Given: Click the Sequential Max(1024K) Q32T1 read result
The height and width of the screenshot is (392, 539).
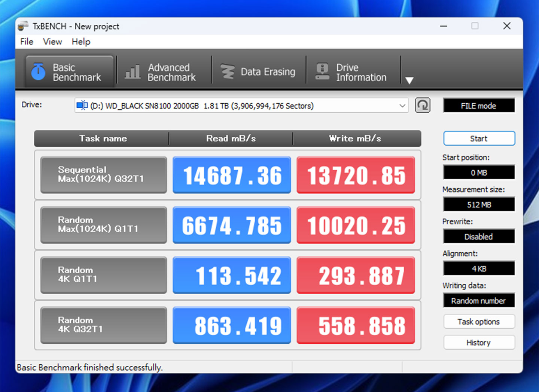Looking at the screenshot, I should (x=231, y=174).
